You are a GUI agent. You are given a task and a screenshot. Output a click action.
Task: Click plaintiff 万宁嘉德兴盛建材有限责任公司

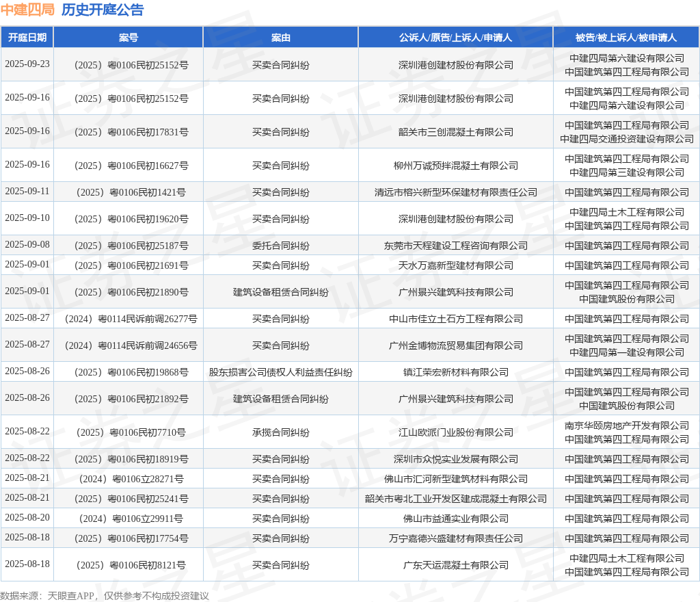pos(456,538)
